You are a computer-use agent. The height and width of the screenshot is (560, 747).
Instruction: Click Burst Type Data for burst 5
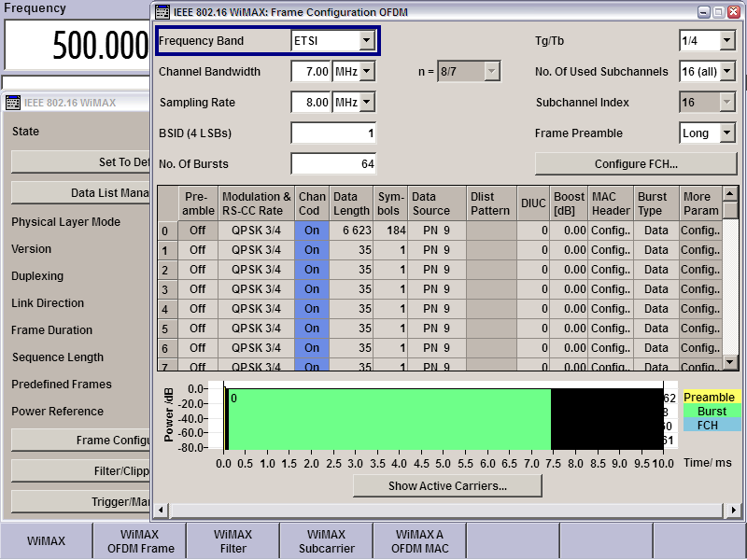pyautogui.click(x=656, y=329)
